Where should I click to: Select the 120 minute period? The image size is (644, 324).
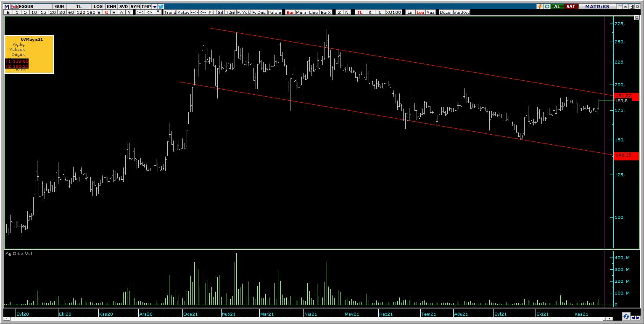(x=81, y=13)
